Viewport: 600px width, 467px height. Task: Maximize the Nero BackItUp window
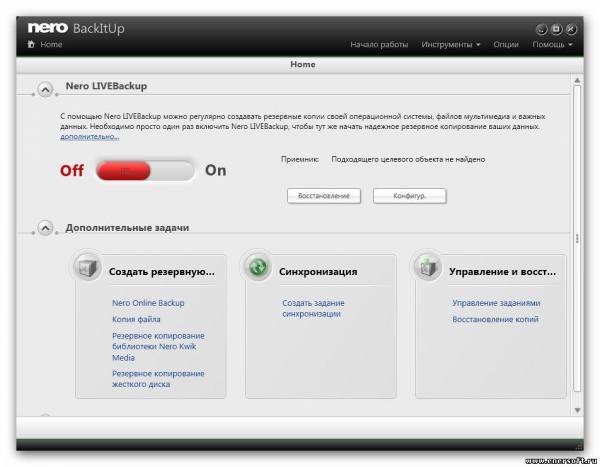[556, 29]
